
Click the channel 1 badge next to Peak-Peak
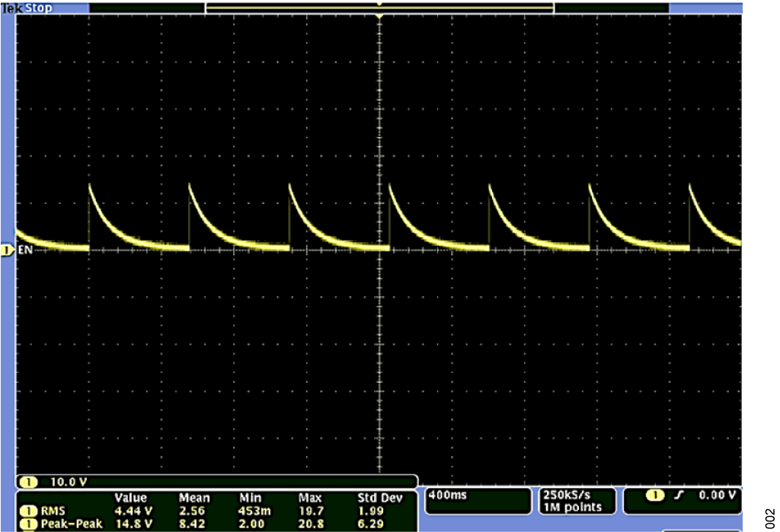pyautogui.click(x=28, y=524)
